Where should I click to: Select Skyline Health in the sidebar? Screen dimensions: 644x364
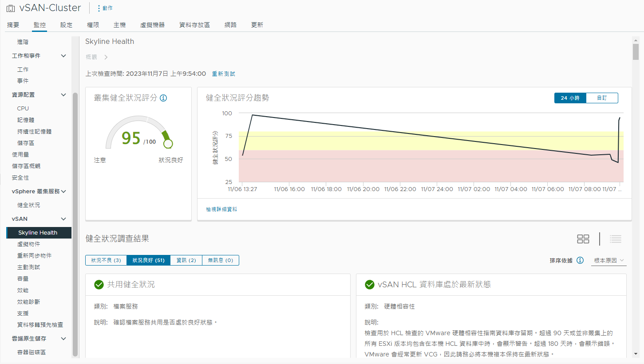point(39,233)
